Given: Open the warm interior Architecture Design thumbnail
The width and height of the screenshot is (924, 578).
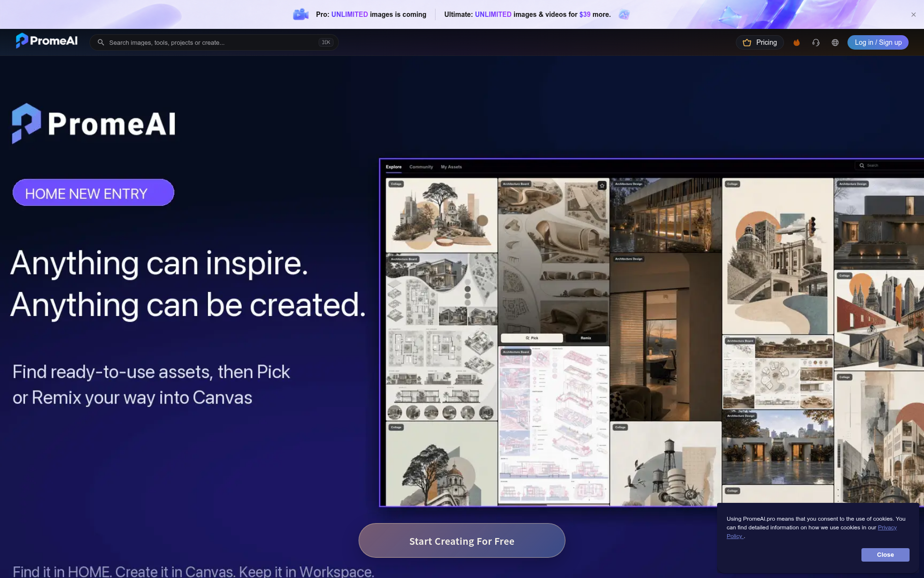Looking at the screenshot, I should [666, 337].
